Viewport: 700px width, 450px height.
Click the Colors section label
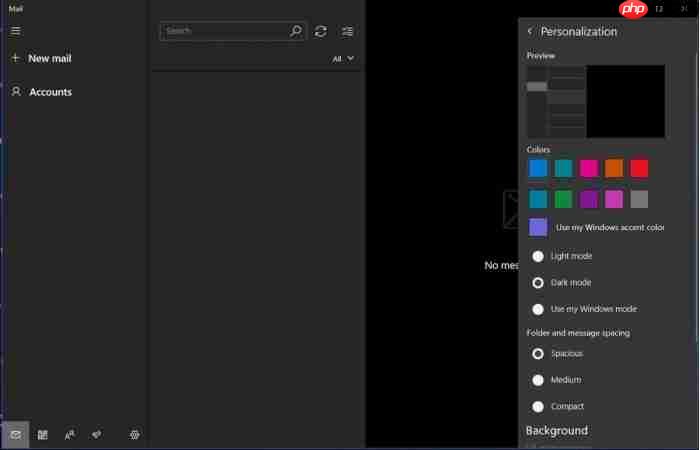(538, 150)
